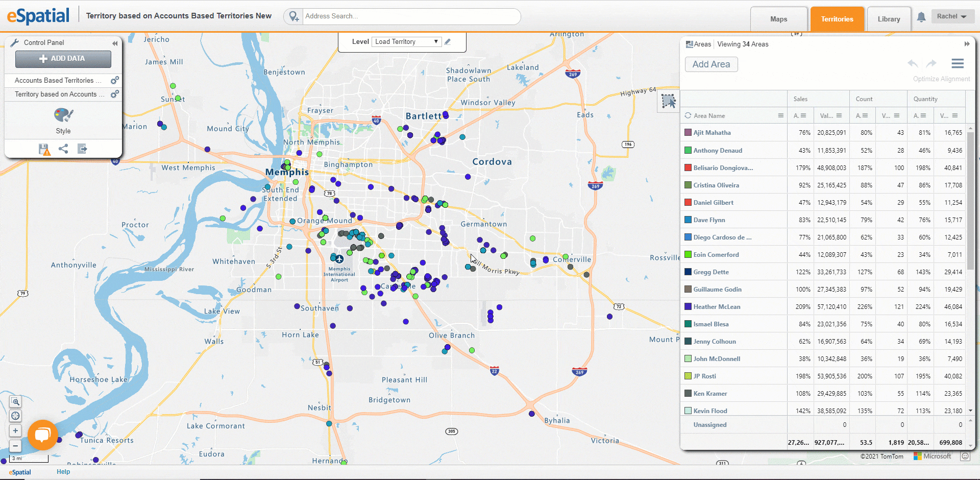
Task: Click the share map icon
Action: coord(63,149)
